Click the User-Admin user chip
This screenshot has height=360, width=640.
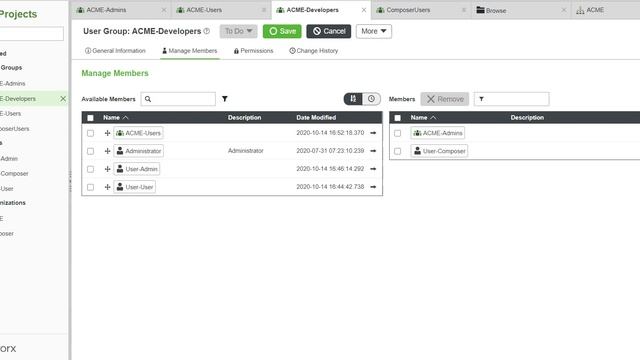tap(137, 169)
